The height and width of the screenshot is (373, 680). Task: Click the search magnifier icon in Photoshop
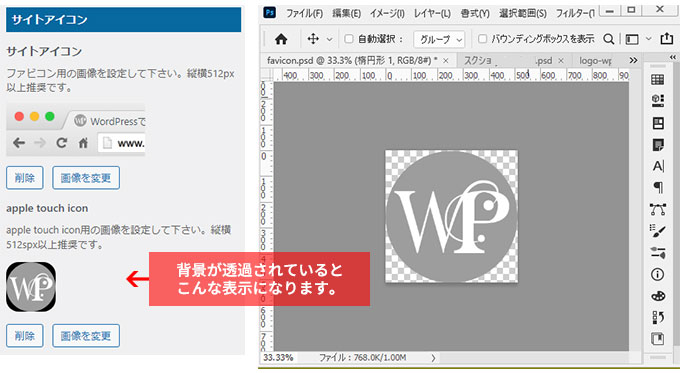pyautogui.click(x=609, y=39)
